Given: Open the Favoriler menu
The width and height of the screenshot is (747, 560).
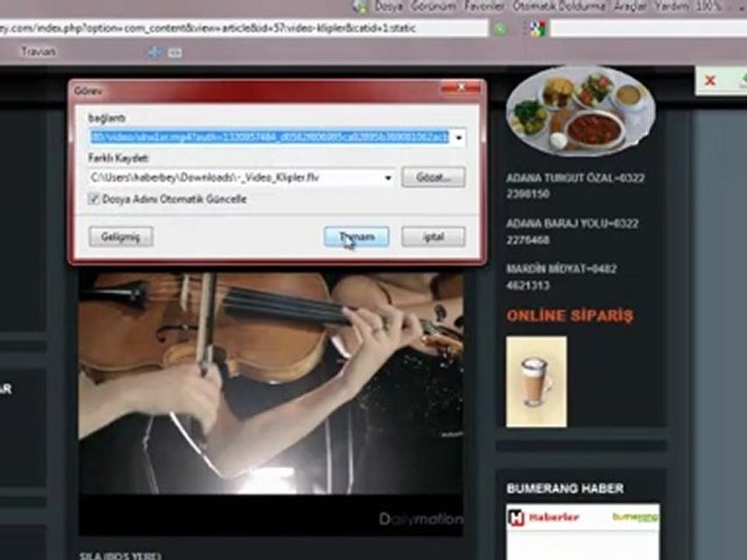Looking at the screenshot, I should point(484,6).
